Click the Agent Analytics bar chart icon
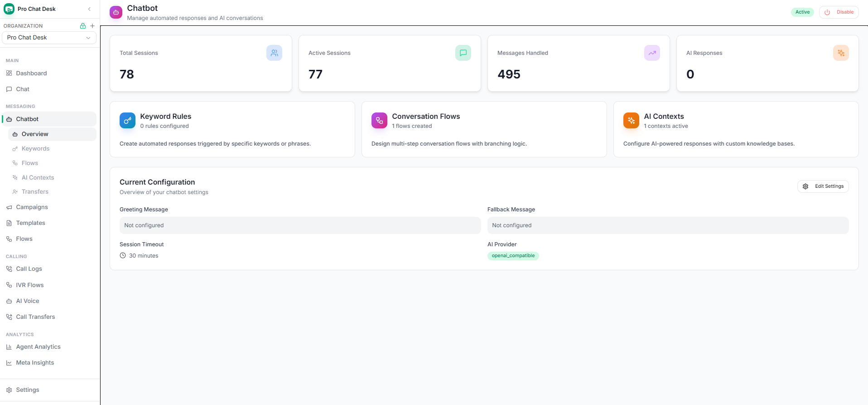Image resolution: width=868 pixels, height=405 pixels. coord(9,347)
